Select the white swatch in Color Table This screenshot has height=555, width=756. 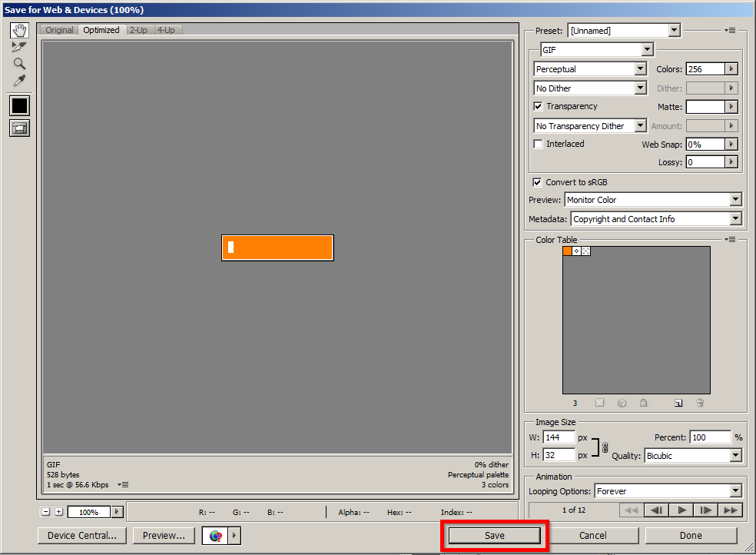(x=577, y=251)
